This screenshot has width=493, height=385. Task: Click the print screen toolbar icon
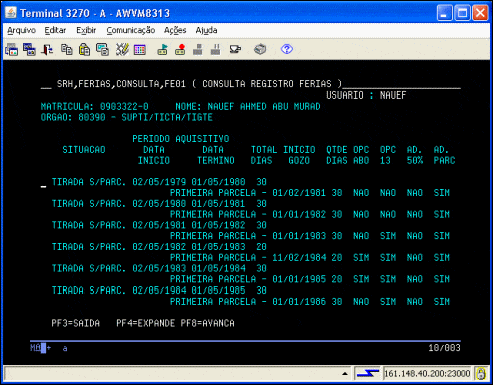[x=12, y=50]
